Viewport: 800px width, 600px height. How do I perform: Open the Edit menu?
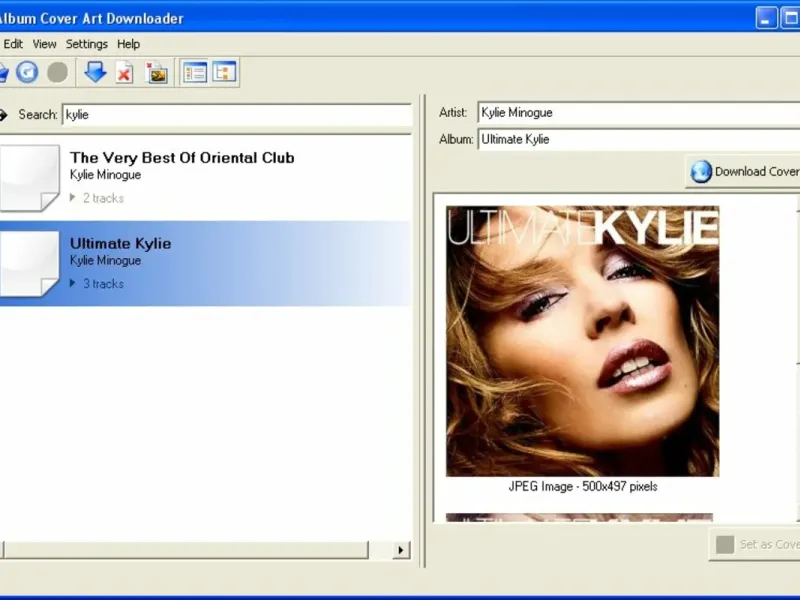tap(13, 44)
